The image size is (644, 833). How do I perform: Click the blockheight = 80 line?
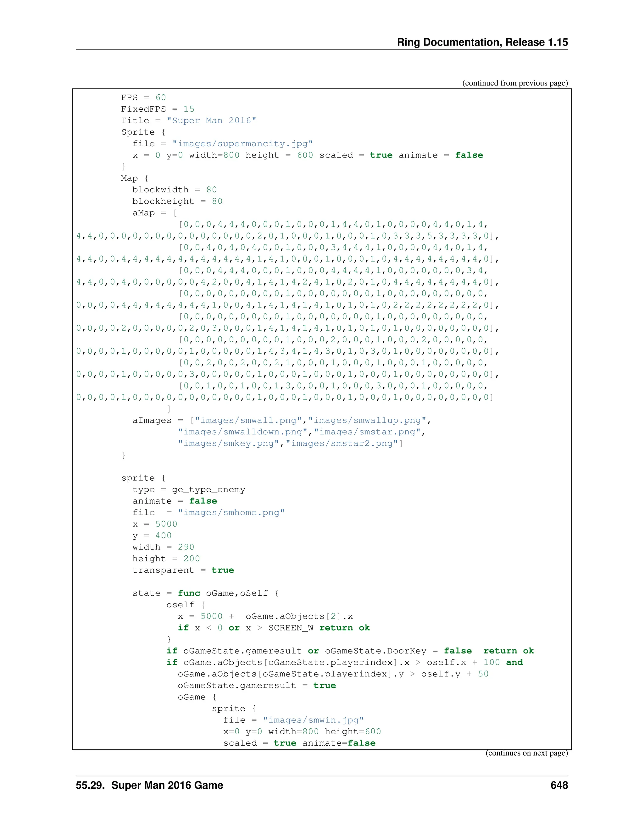coord(177,201)
